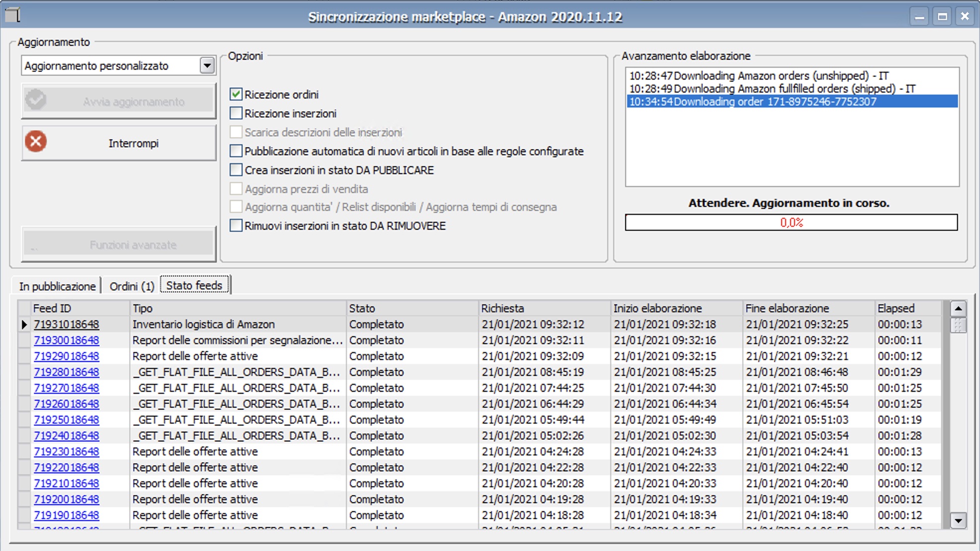This screenshot has width=980, height=551.
Task: Select Inventario logistica di Amazon cell
Action: [238, 324]
